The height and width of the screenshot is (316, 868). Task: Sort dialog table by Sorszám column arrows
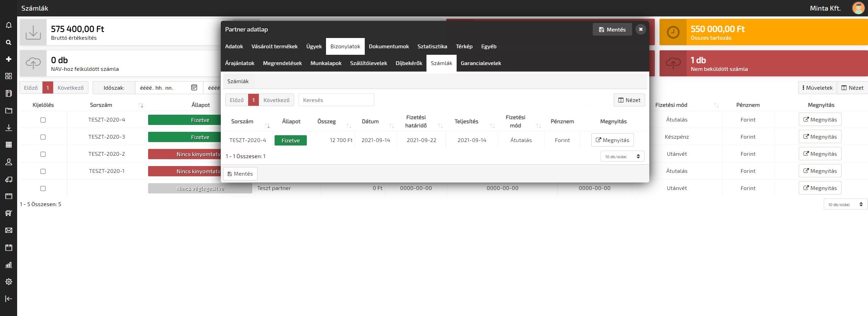pyautogui.click(x=267, y=126)
